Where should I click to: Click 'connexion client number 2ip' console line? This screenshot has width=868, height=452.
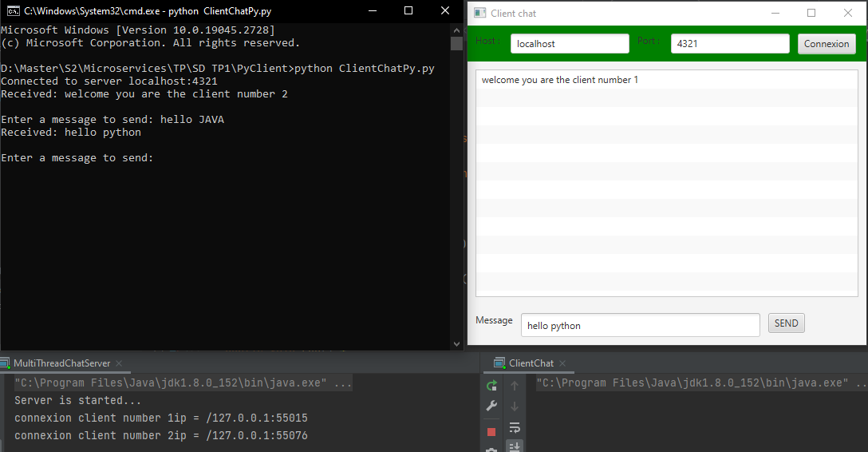[x=161, y=436]
